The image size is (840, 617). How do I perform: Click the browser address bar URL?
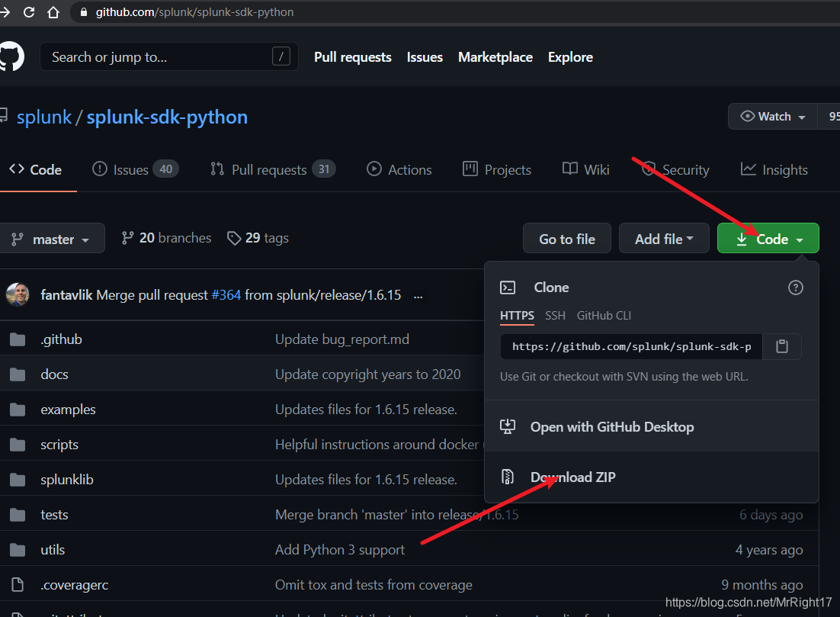click(194, 11)
